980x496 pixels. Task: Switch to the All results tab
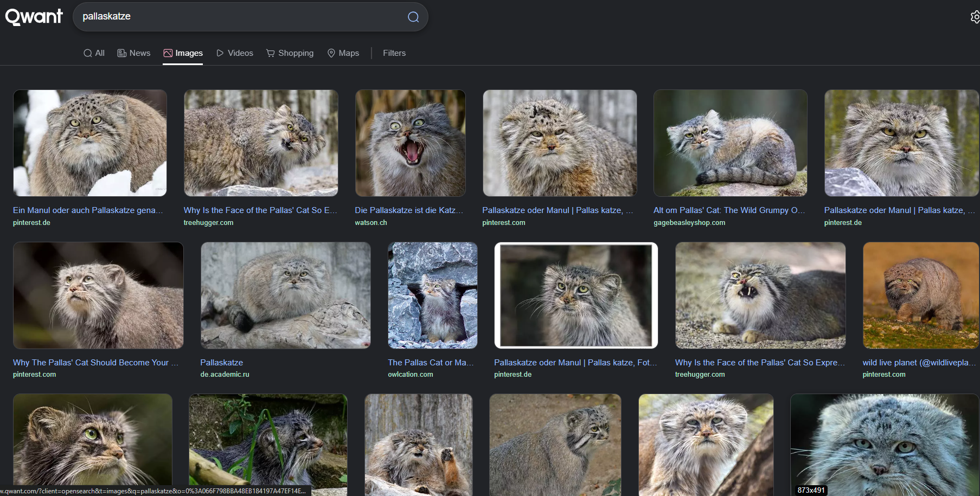point(94,53)
